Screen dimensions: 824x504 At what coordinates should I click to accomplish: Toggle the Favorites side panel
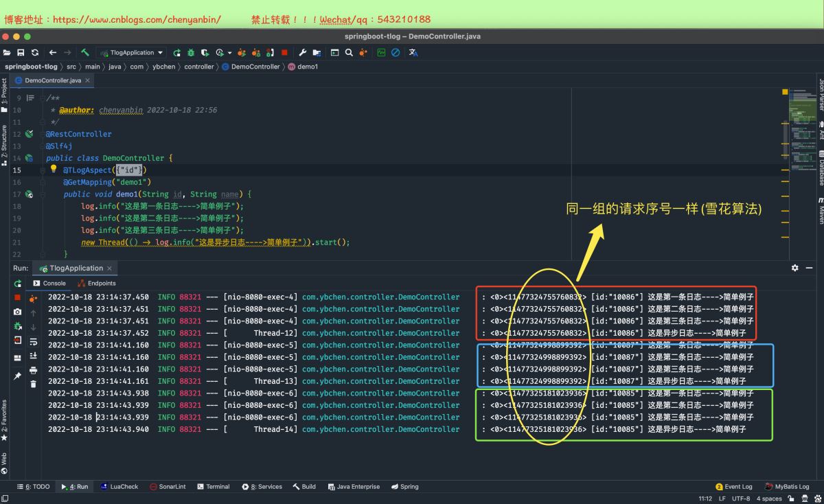(x=4, y=421)
